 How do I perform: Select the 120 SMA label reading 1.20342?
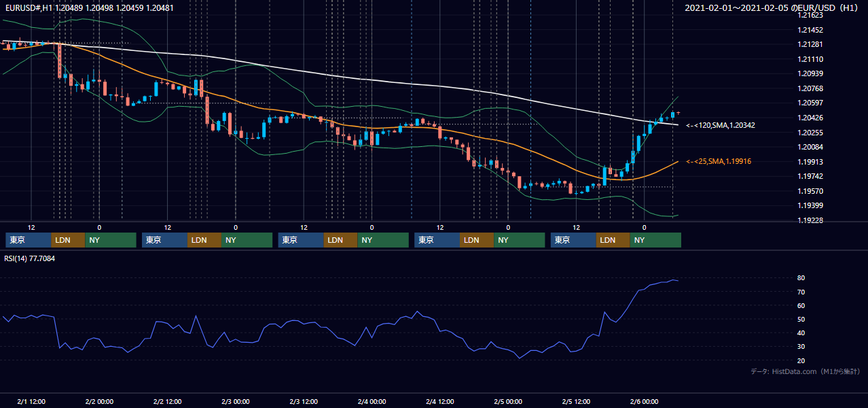pos(721,125)
